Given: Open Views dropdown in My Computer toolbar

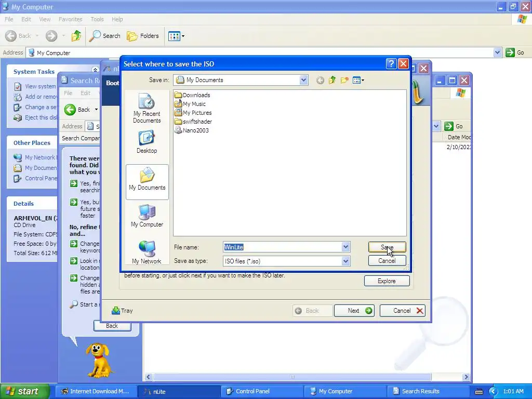Looking at the screenshot, I should (177, 36).
